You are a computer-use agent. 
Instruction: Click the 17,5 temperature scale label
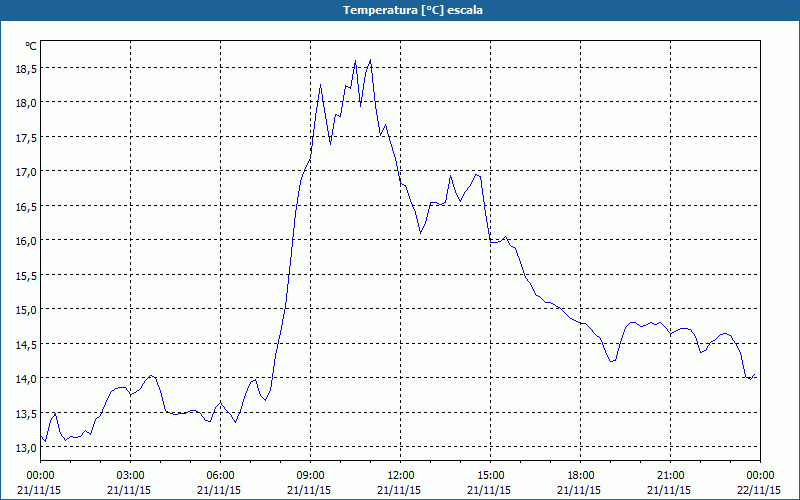pyautogui.click(x=26, y=138)
